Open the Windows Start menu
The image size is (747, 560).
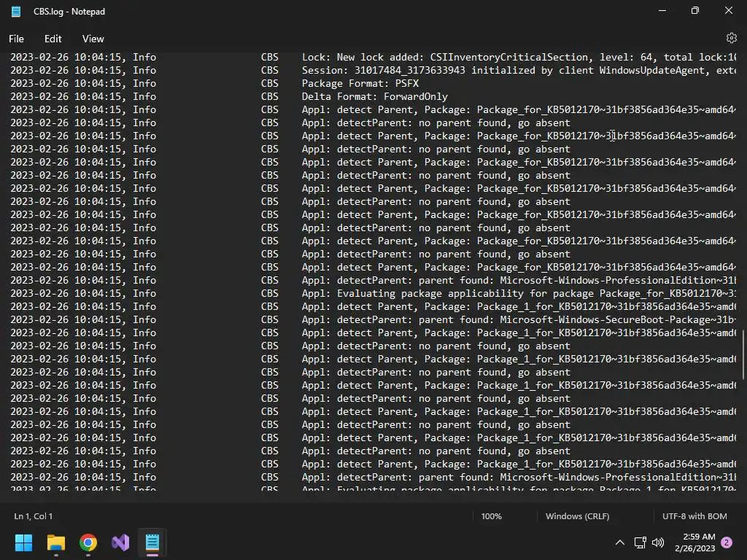23,542
